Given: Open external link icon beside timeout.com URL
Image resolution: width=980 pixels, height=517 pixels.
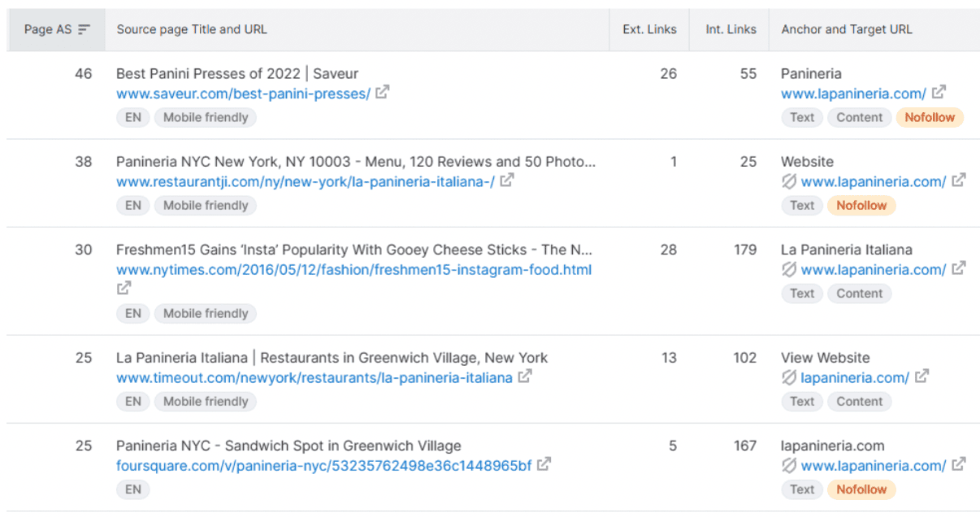Looking at the screenshot, I should (525, 376).
